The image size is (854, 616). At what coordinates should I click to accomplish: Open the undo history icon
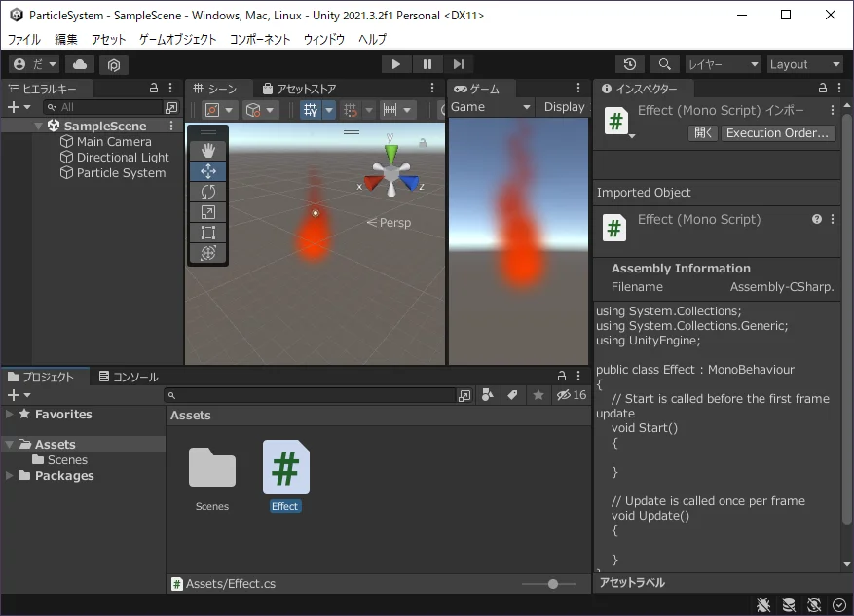click(x=630, y=64)
